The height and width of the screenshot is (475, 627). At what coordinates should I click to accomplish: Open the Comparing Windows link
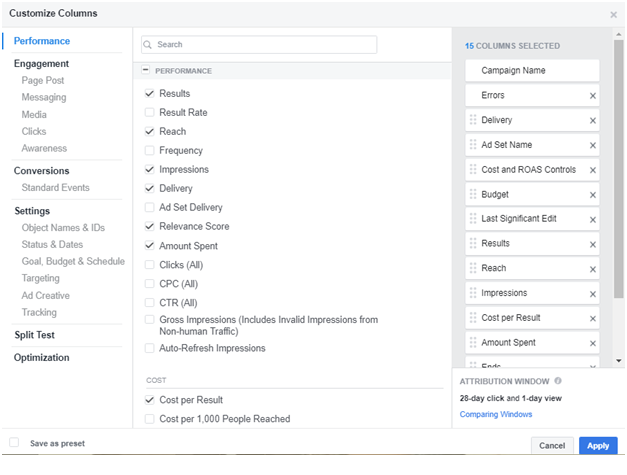click(x=496, y=414)
